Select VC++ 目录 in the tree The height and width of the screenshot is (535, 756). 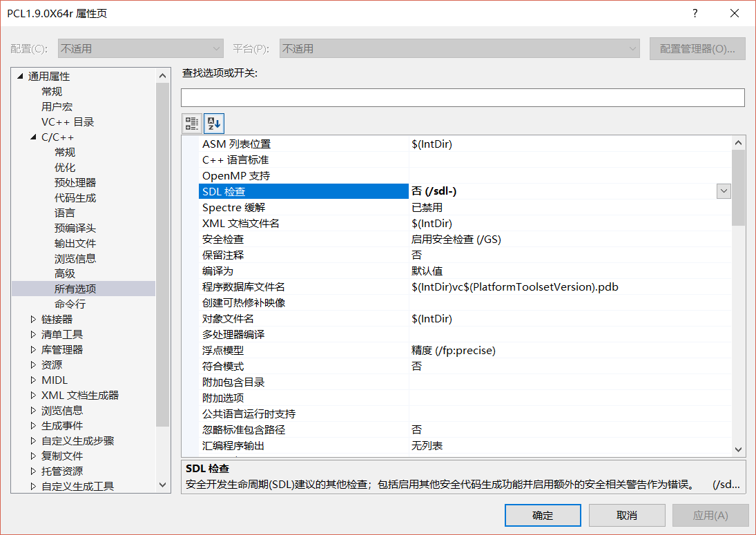point(68,122)
